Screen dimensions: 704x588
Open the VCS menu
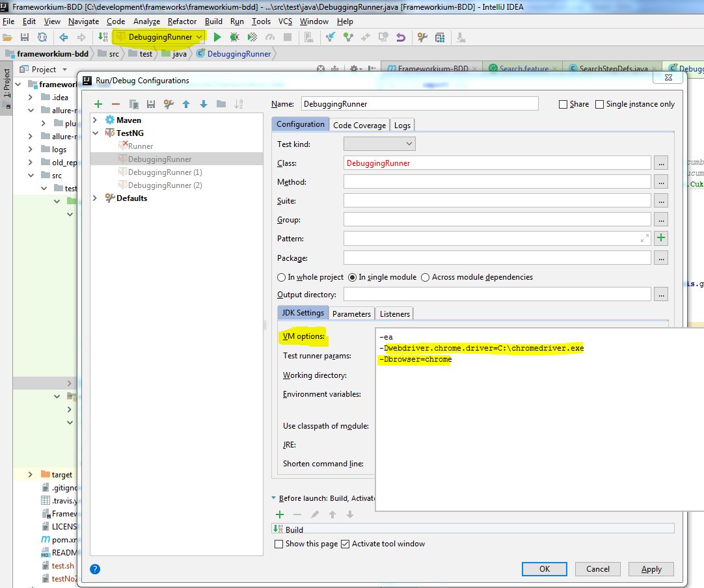coord(285,21)
